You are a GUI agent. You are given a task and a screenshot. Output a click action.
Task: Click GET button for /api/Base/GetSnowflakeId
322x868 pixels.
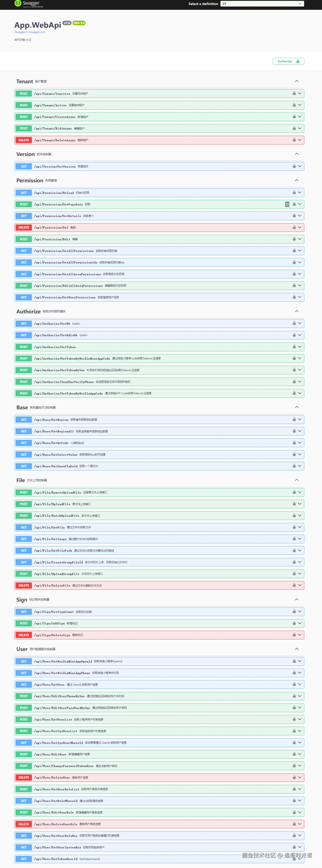(24, 466)
